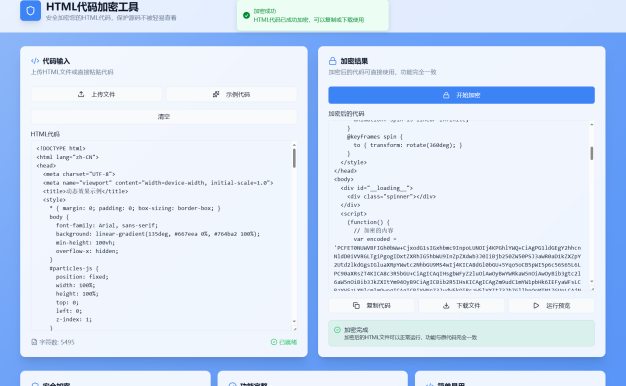Click the up arrow of encrypted output scrollbar
The image size is (626, 386).
[x=592, y=125]
